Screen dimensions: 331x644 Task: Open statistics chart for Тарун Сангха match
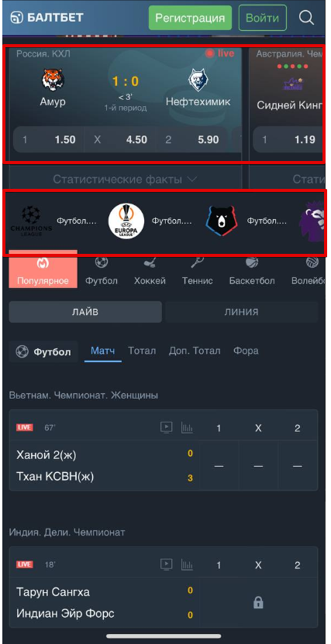click(187, 565)
